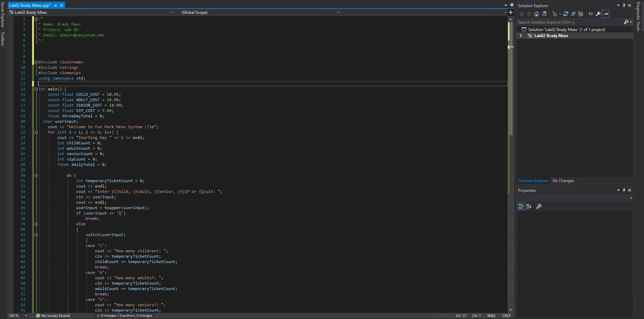Collapse the #include block at line 9
Screen dimensions: 644x319
tap(36, 62)
